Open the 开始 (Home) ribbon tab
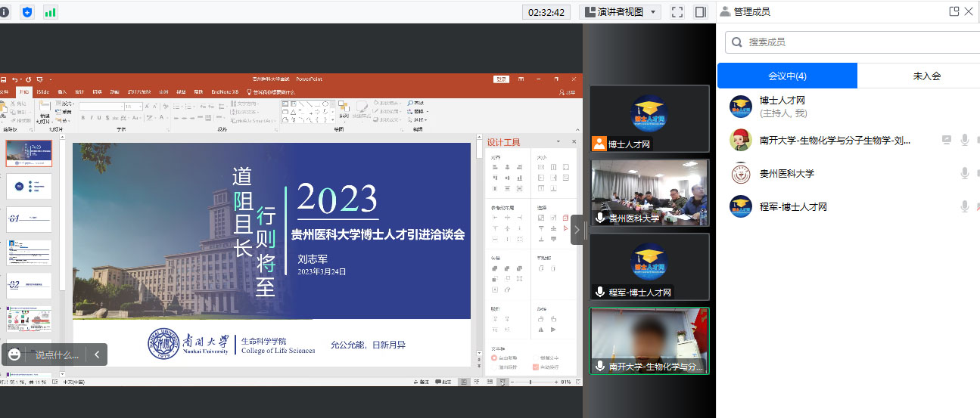 coord(24,91)
